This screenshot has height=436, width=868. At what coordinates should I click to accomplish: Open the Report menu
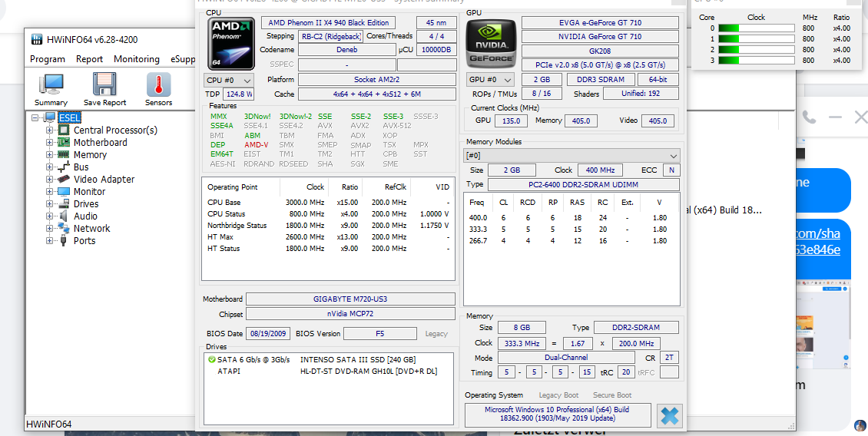[89, 59]
